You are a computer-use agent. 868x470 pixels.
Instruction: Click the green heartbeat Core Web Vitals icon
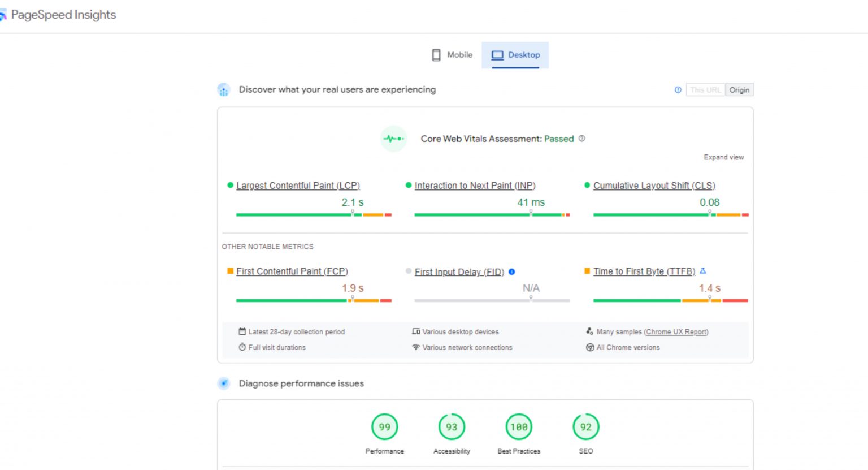pos(394,139)
